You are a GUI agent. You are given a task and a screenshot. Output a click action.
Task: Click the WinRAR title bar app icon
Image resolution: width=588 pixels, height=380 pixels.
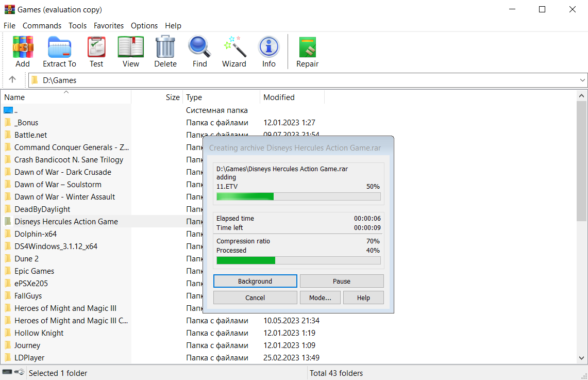(x=9, y=9)
